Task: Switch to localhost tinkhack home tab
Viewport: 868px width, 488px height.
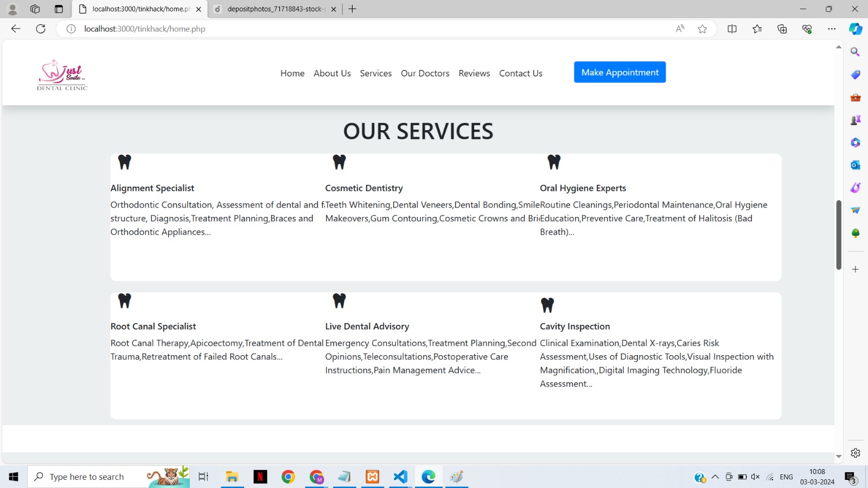Action: [140, 9]
